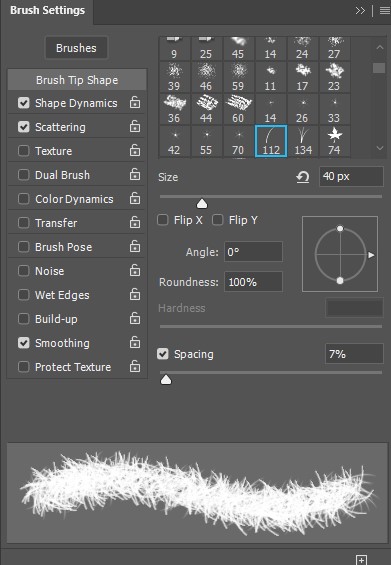Viewport: 391px width, 565px height.
Task: Toggle lock icon for Shape Dynamics
Action: pos(135,103)
